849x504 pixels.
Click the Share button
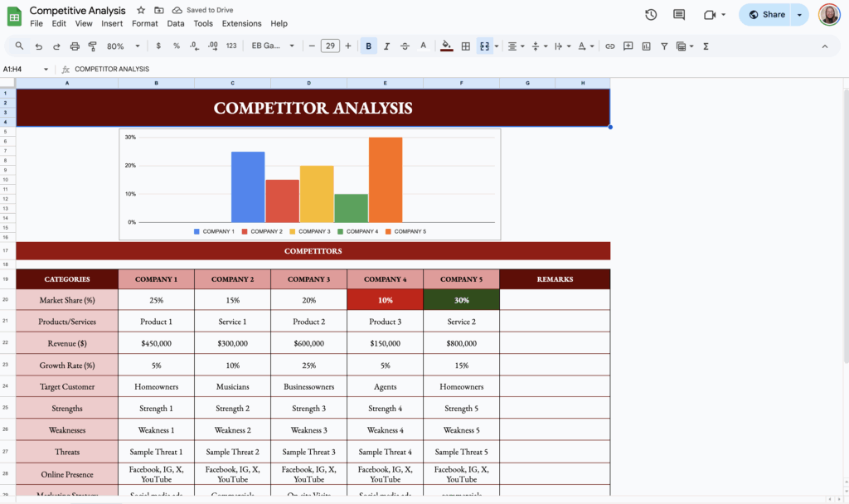point(768,14)
